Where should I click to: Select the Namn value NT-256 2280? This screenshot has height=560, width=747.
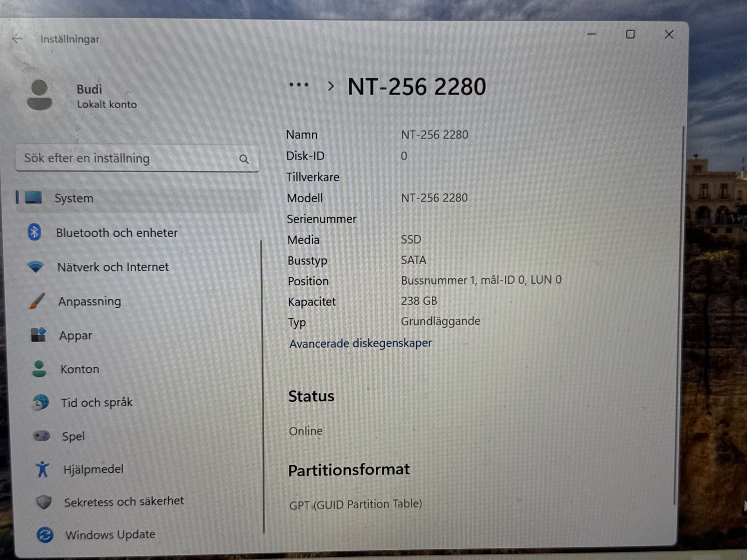coord(434,135)
